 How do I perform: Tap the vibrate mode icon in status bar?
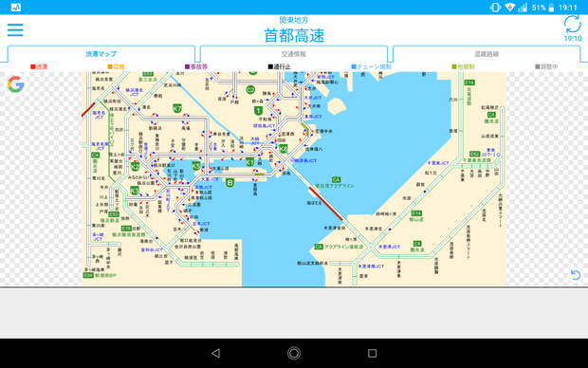click(x=495, y=8)
